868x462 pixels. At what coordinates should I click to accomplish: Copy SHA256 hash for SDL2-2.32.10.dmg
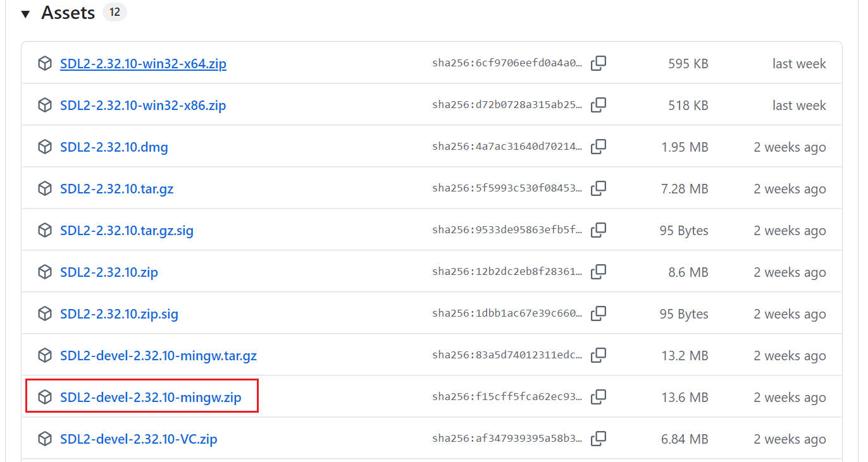click(x=598, y=147)
